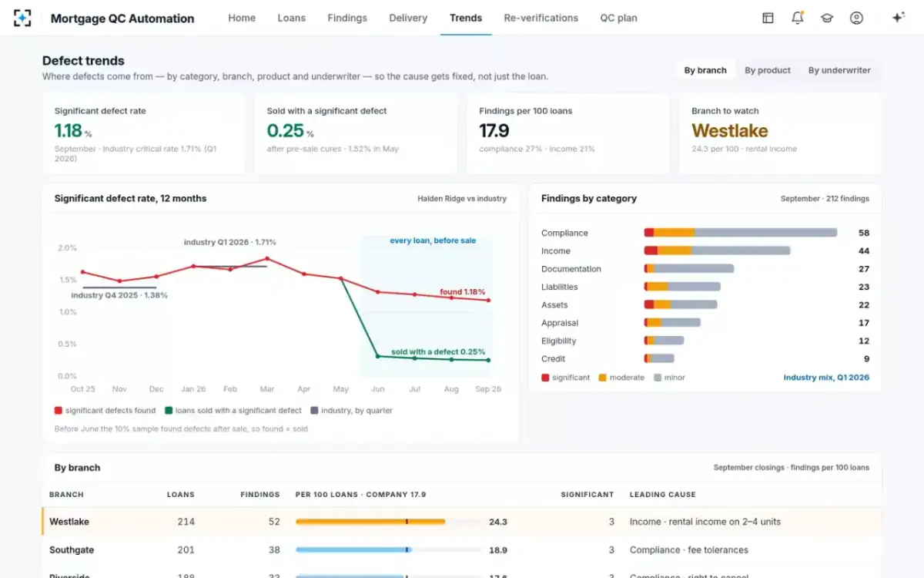
Task: Go to the Loans tab
Action: [291, 18]
